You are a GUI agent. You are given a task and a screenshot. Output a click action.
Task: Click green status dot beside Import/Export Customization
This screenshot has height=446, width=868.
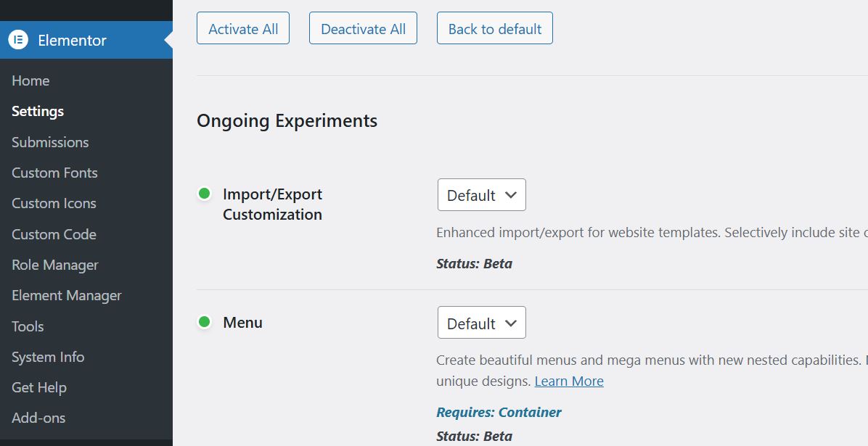tap(205, 194)
